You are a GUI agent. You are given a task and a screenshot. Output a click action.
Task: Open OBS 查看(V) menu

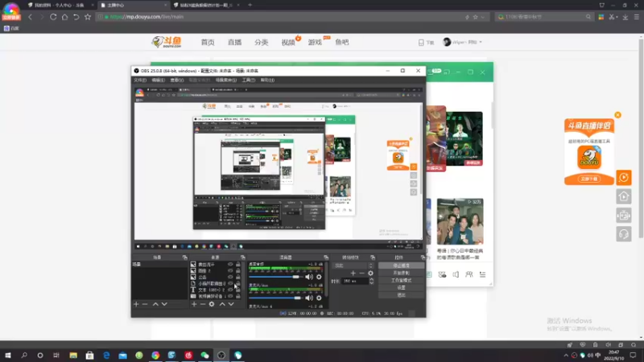tap(176, 80)
